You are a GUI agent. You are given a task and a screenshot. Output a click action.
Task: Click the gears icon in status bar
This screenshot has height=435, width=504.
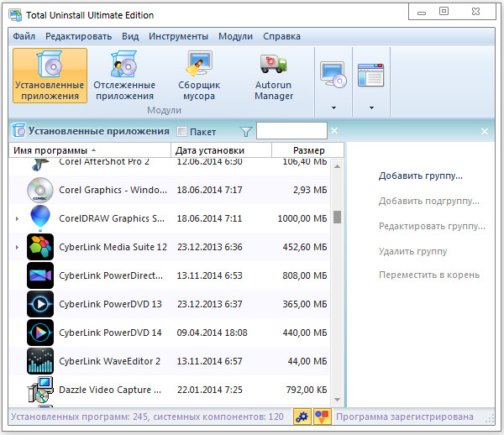click(x=301, y=417)
